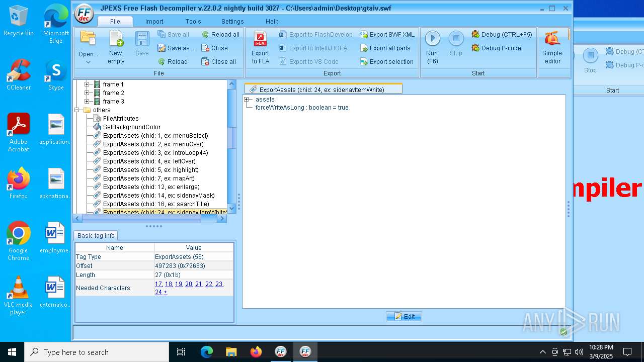Click Export to FLA icon
The height and width of the screenshot is (362, 644).
(x=260, y=48)
